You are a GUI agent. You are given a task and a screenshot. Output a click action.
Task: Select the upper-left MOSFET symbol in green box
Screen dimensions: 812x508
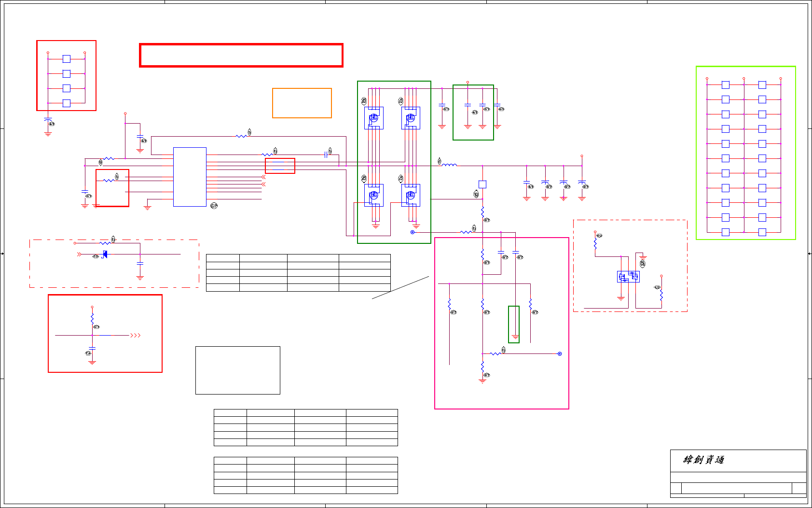(374, 118)
